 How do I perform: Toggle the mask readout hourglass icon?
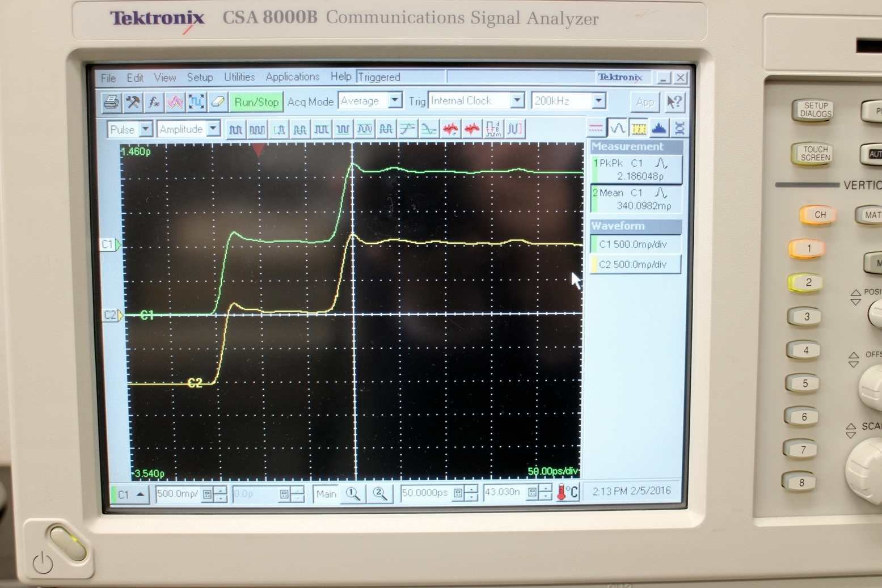pos(679,128)
